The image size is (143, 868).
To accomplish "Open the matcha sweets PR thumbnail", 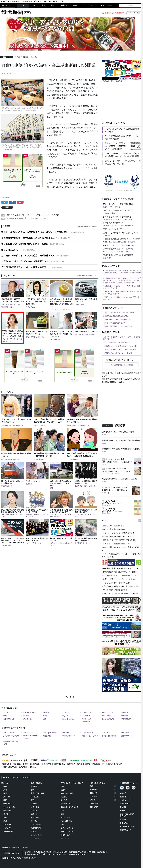I will [37, 321].
